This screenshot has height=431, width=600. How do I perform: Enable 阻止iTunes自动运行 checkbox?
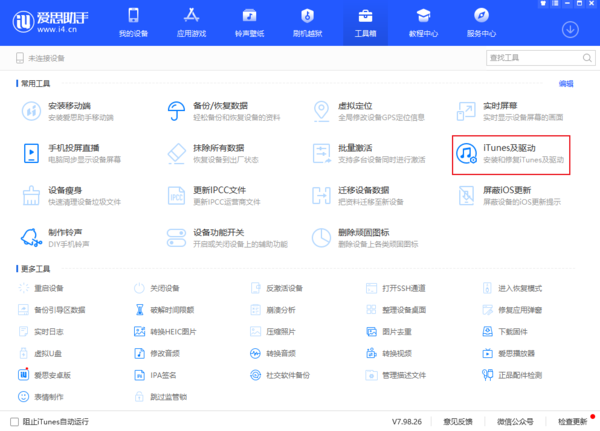click(14, 421)
